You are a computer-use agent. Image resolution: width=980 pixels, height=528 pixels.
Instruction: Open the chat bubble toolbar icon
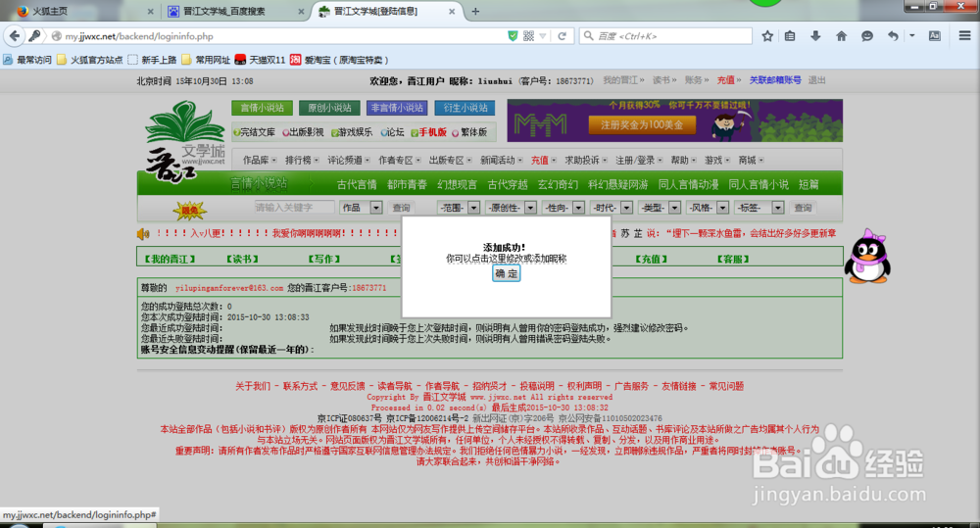(867, 36)
